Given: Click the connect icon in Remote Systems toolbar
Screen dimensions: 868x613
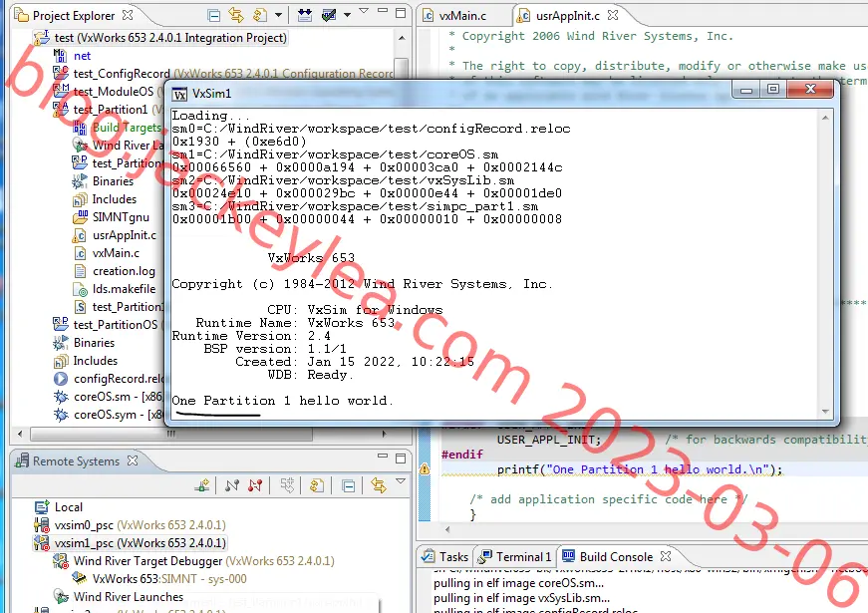Looking at the screenshot, I should coord(232,486).
